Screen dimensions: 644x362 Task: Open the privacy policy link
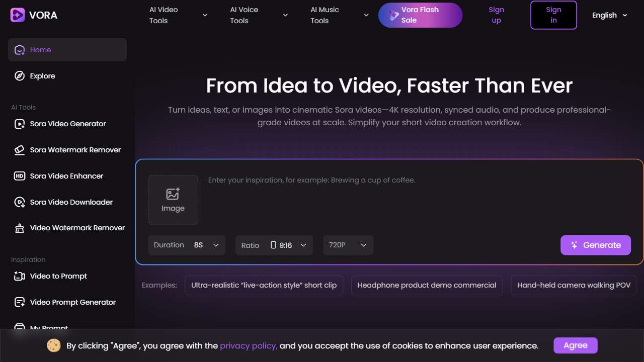pyautogui.click(x=249, y=346)
